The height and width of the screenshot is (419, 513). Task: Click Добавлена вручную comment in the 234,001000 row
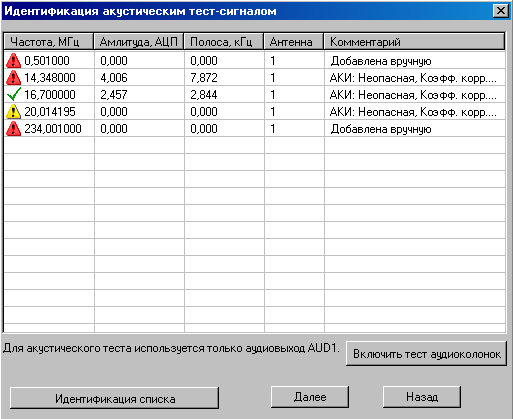(x=381, y=129)
